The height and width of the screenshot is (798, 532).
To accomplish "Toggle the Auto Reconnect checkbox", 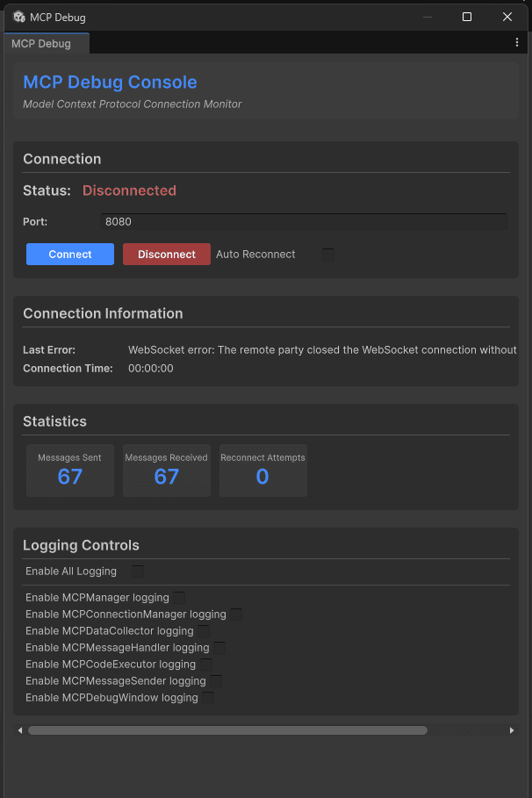I will 328,255.
